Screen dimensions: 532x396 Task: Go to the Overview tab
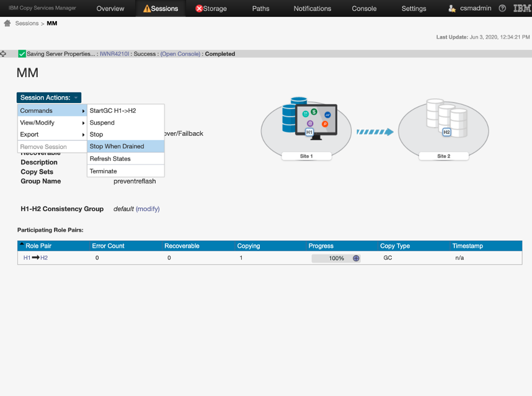click(x=110, y=9)
